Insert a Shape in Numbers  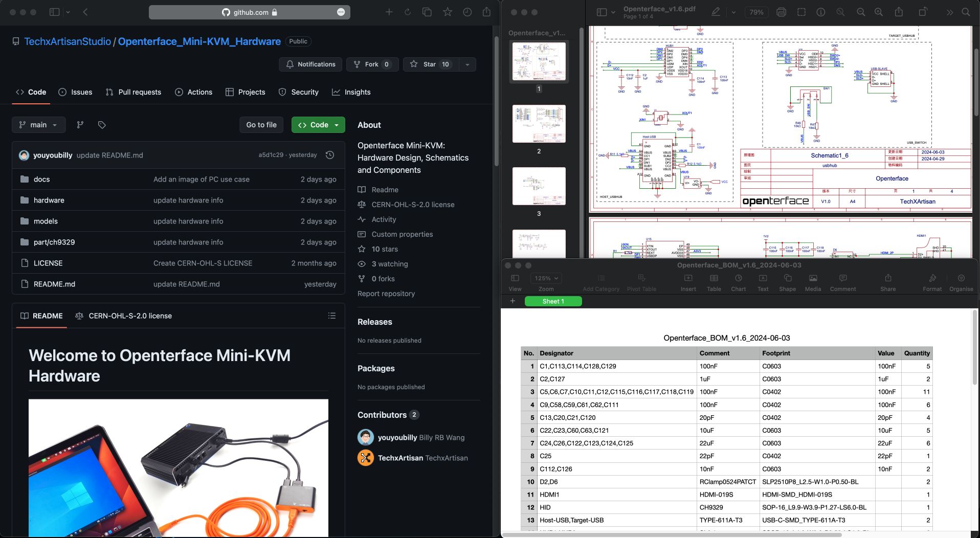(787, 282)
